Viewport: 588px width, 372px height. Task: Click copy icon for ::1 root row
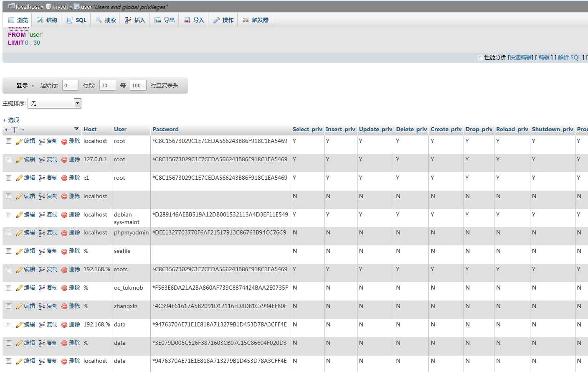point(42,178)
